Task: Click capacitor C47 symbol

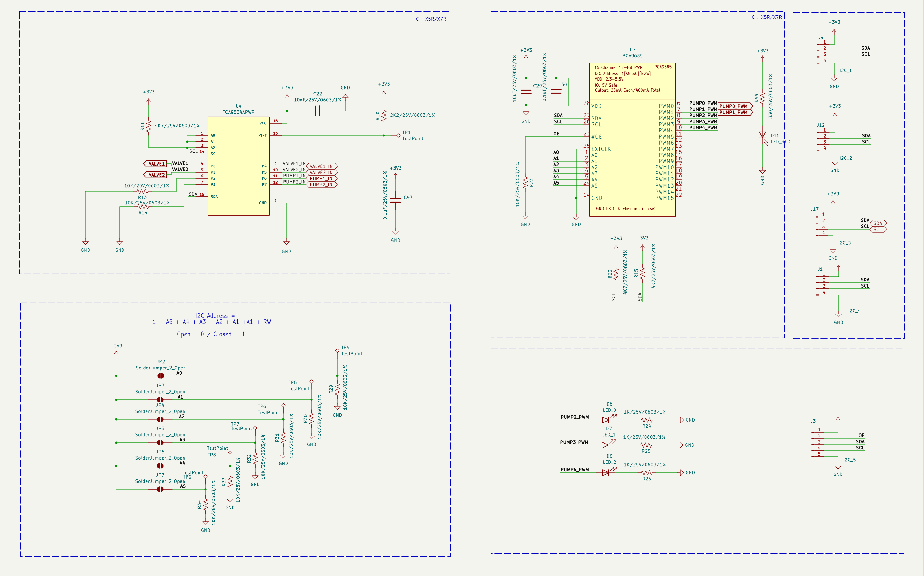Action: click(x=396, y=200)
